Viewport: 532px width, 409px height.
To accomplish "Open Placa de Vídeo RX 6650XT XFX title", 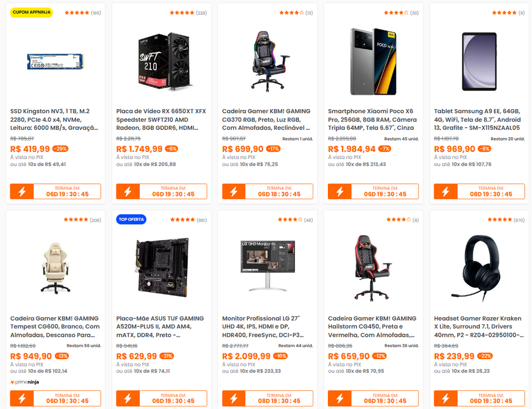I will [x=161, y=120].
